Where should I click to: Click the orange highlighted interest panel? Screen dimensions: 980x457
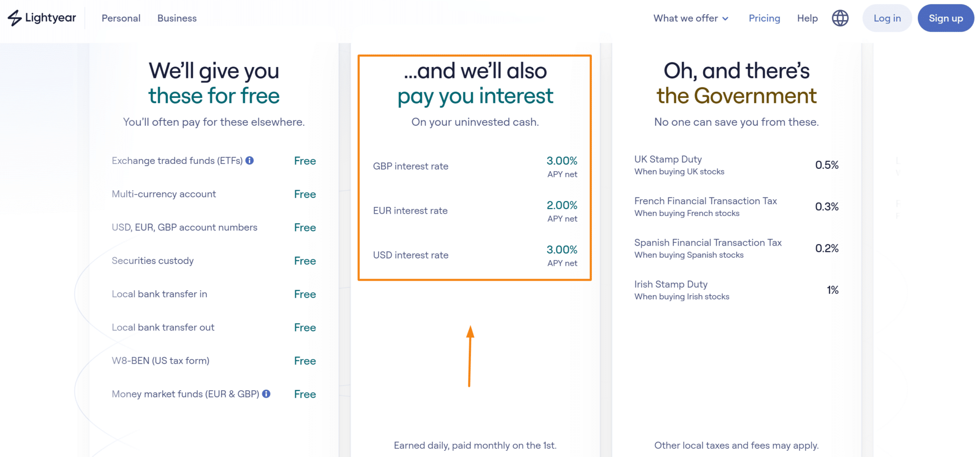point(475,167)
